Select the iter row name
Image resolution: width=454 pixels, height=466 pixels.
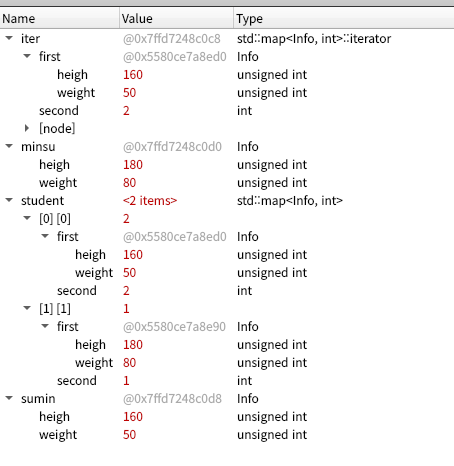pos(30,39)
